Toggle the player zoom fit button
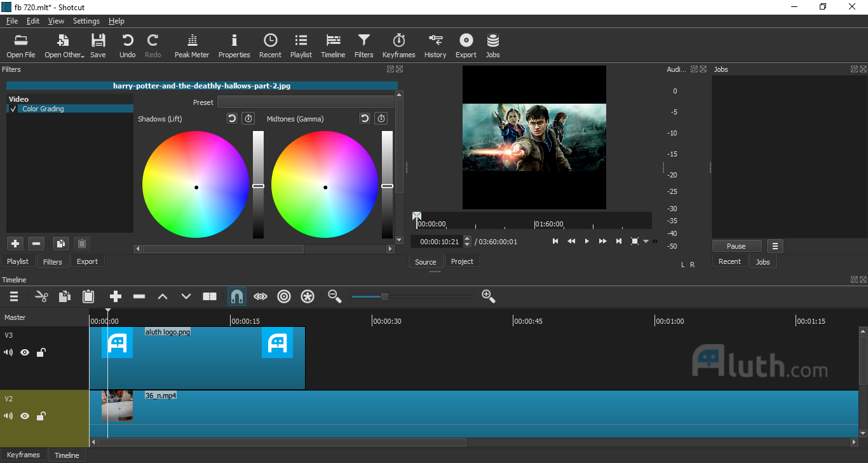Image resolution: width=868 pixels, height=463 pixels. pos(635,242)
